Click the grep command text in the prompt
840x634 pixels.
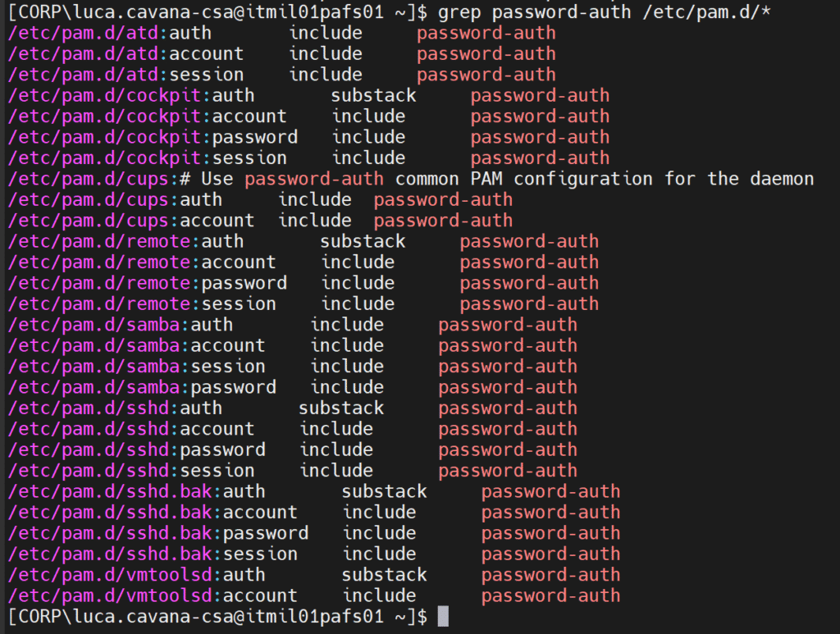coord(605,12)
